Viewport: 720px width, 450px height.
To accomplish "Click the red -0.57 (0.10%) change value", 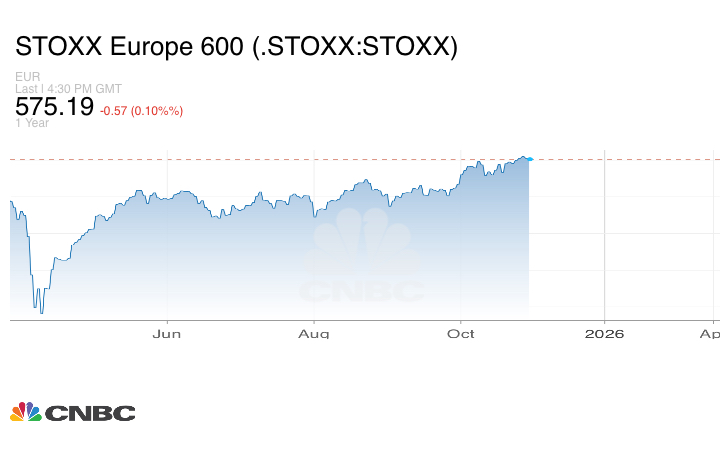I will click(x=141, y=110).
